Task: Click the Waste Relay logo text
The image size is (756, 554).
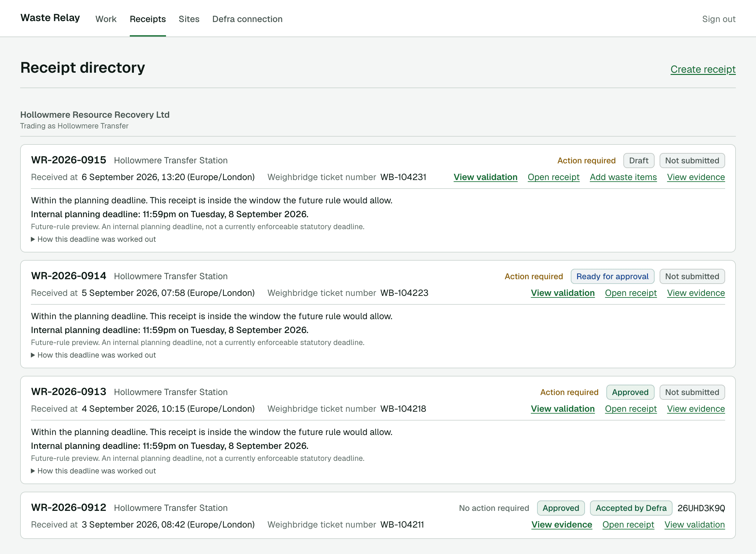Action: pyautogui.click(x=50, y=18)
